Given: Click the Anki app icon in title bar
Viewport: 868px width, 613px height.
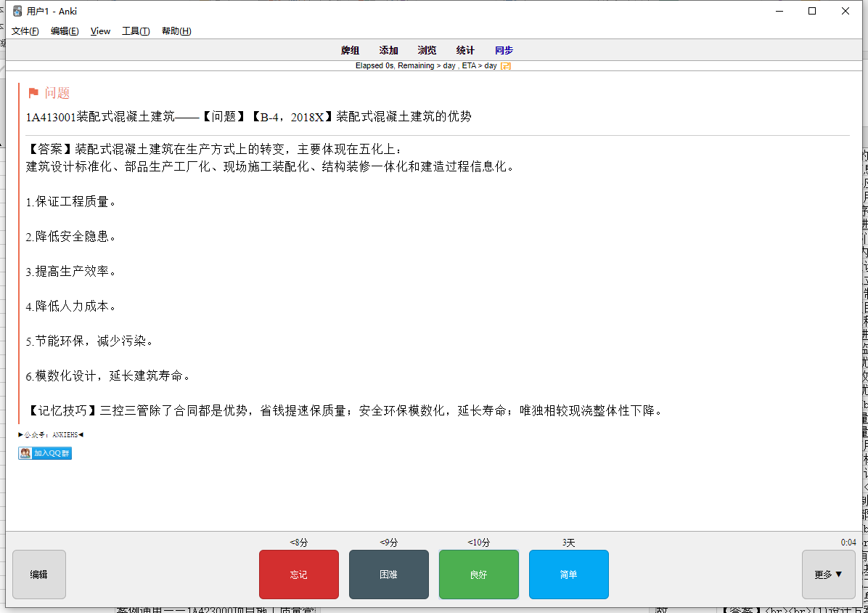Looking at the screenshot, I should [17, 11].
